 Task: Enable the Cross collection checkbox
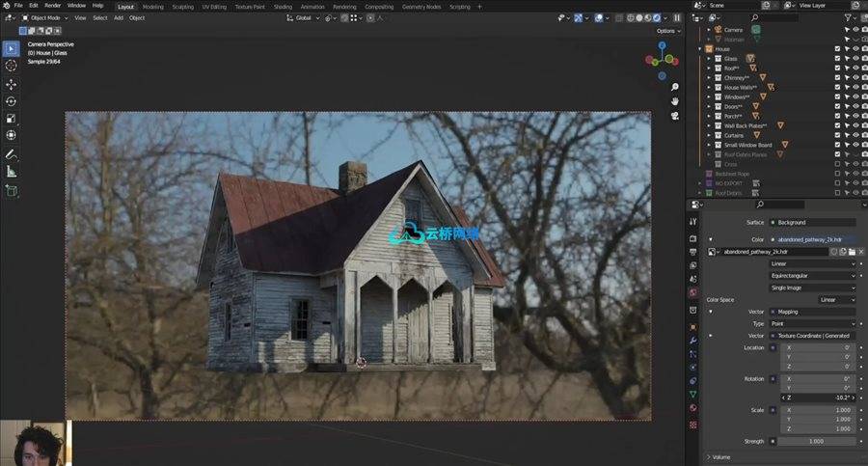837,164
